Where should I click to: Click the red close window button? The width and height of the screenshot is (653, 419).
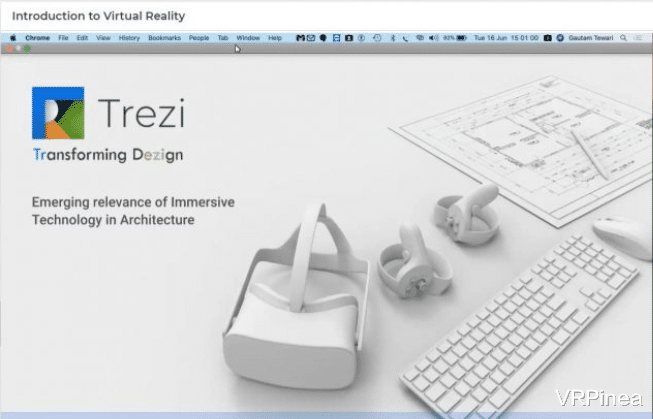coord(9,49)
